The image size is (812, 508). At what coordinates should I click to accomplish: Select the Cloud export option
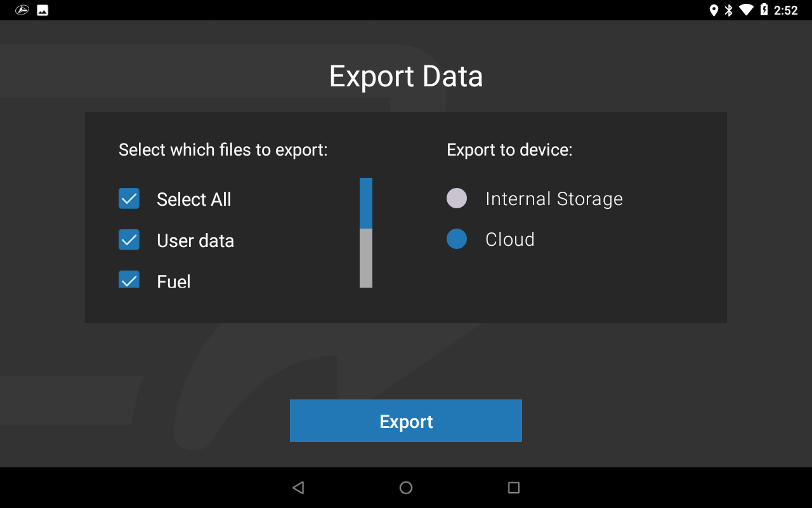[x=456, y=239]
